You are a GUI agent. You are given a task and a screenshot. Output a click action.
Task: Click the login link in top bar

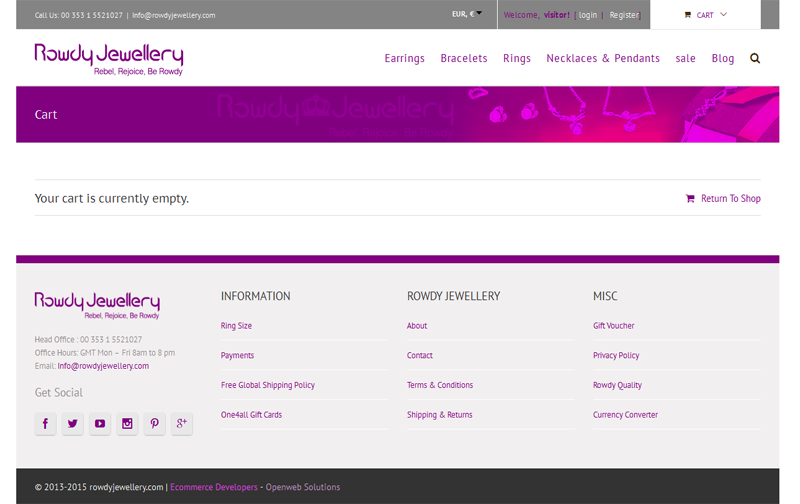[588, 15]
